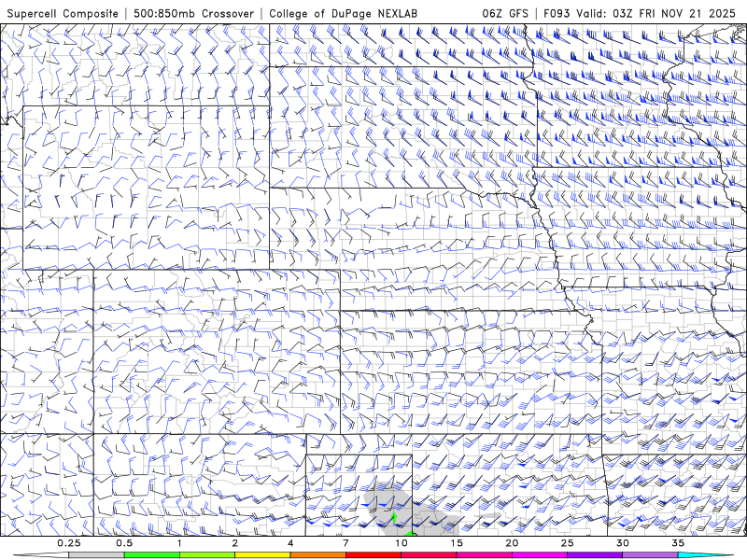This screenshot has height=560, width=747.
Task: Click the legend value "15"
Action: point(457,543)
